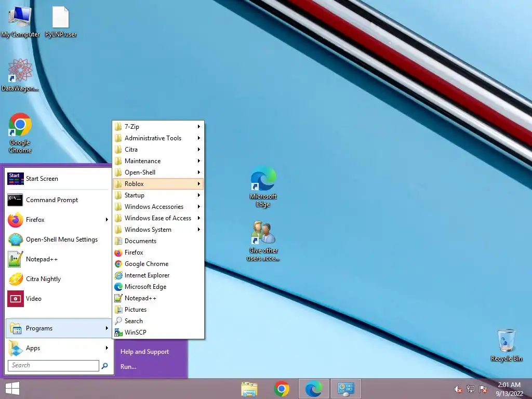Click the Windows Start button
532x399 pixels.
(12, 389)
